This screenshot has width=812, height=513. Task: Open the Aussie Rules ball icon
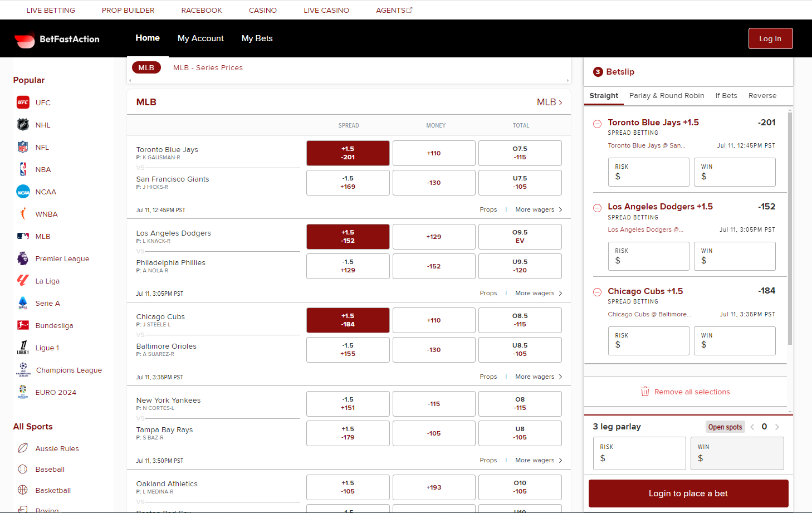[x=23, y=448]
